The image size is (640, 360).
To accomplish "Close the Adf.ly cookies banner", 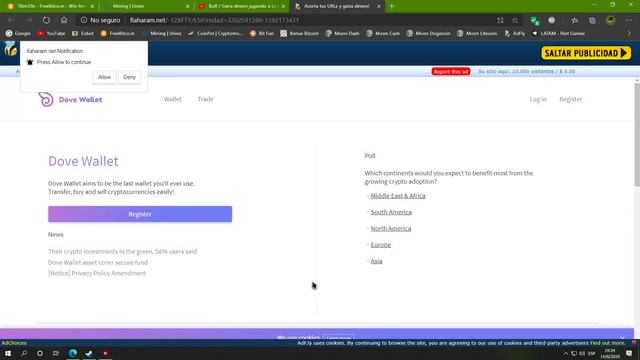I will [x=634, y=343].
